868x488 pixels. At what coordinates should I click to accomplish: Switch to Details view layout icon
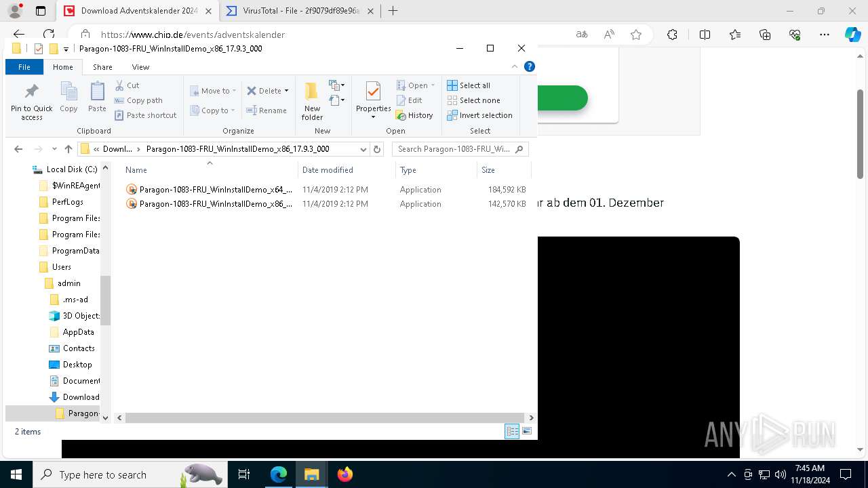click(512, 431)
